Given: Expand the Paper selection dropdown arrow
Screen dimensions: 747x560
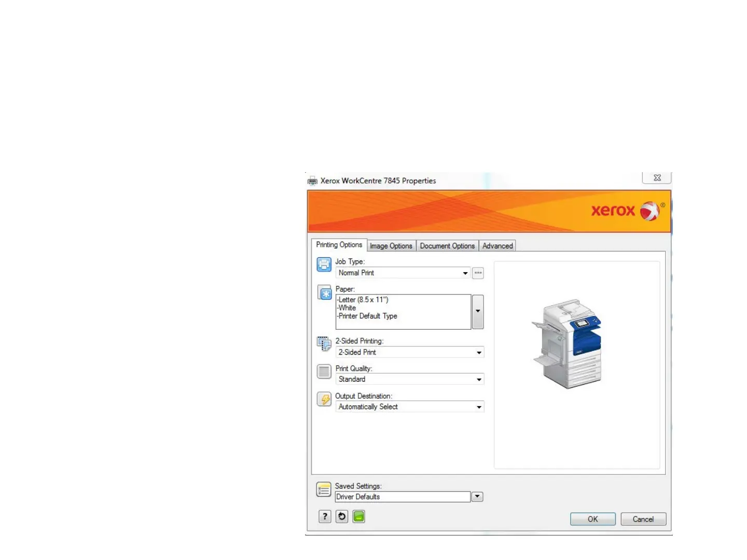Looking at the screenshot, I should coord(478,312).
